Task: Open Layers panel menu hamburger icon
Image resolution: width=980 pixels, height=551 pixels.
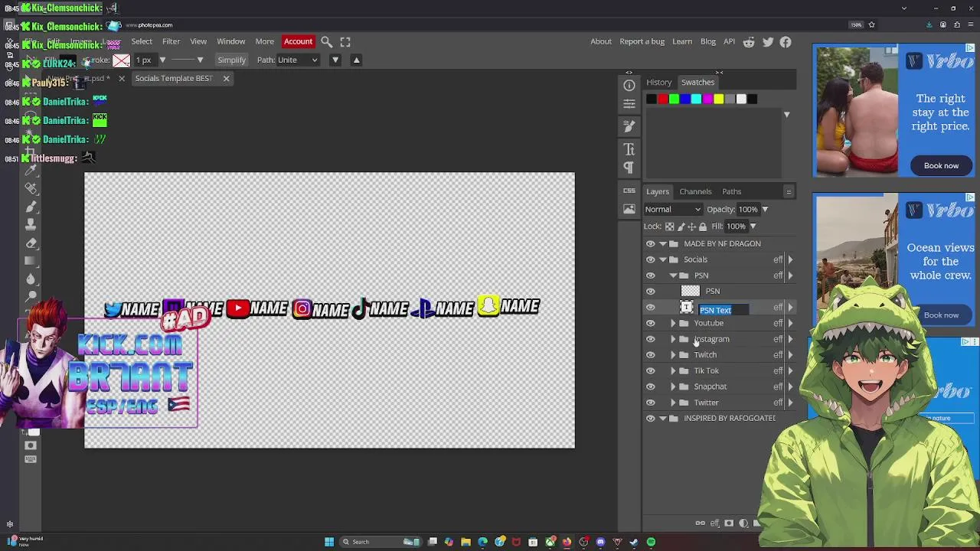Action: point(789,191)
